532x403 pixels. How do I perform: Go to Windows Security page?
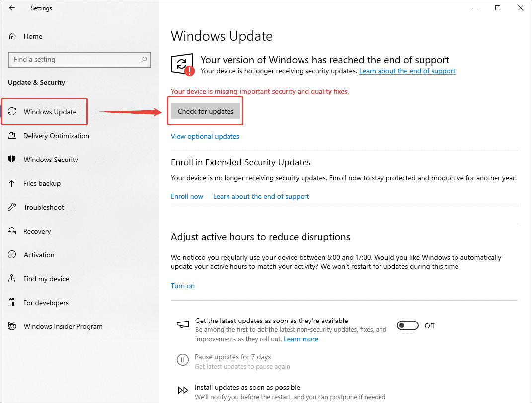coord(51,160)
